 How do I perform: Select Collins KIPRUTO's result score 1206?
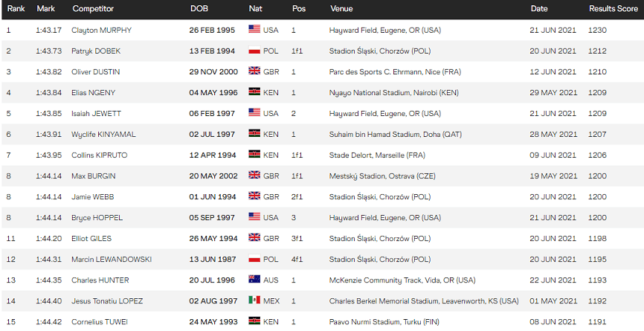click(x=597, y=155)
